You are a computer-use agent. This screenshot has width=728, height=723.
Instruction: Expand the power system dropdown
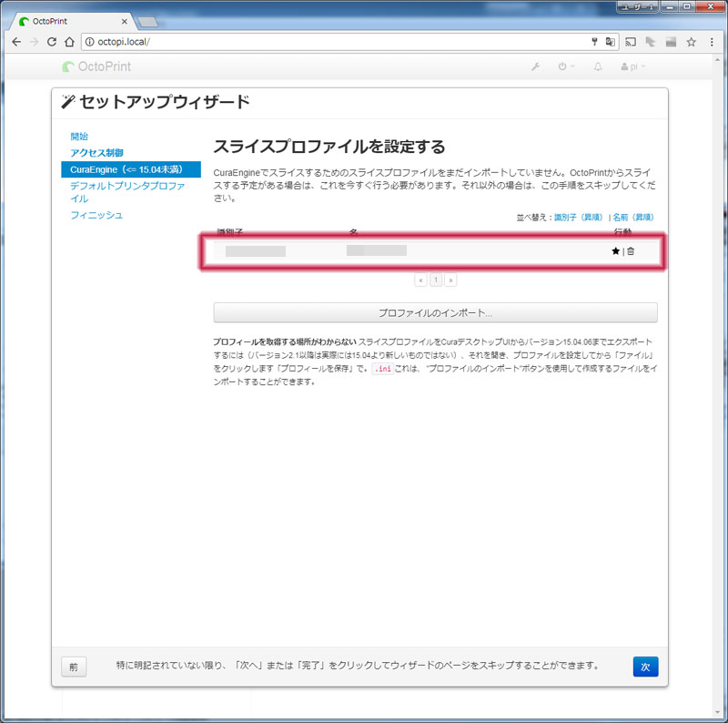(x=566, y=66)
